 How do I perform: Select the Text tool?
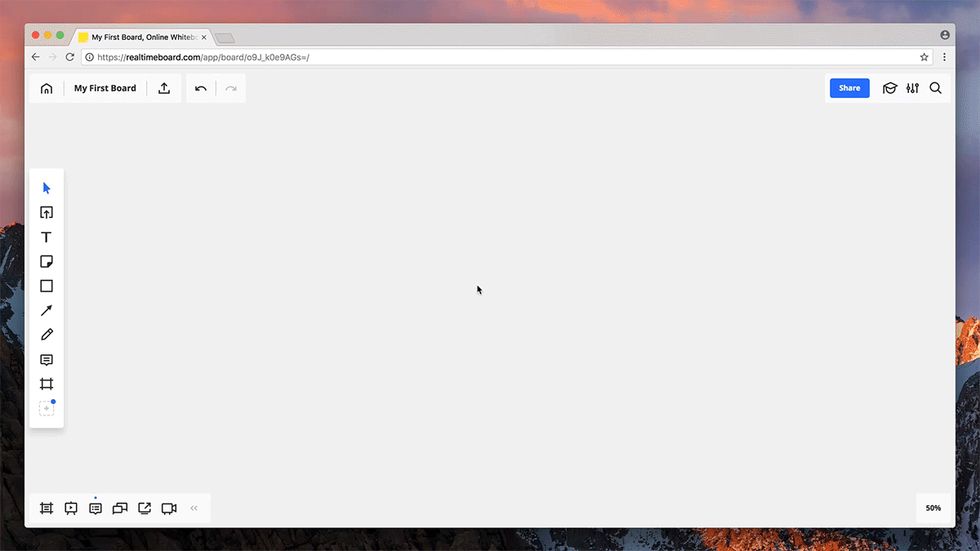click(47, 237)
